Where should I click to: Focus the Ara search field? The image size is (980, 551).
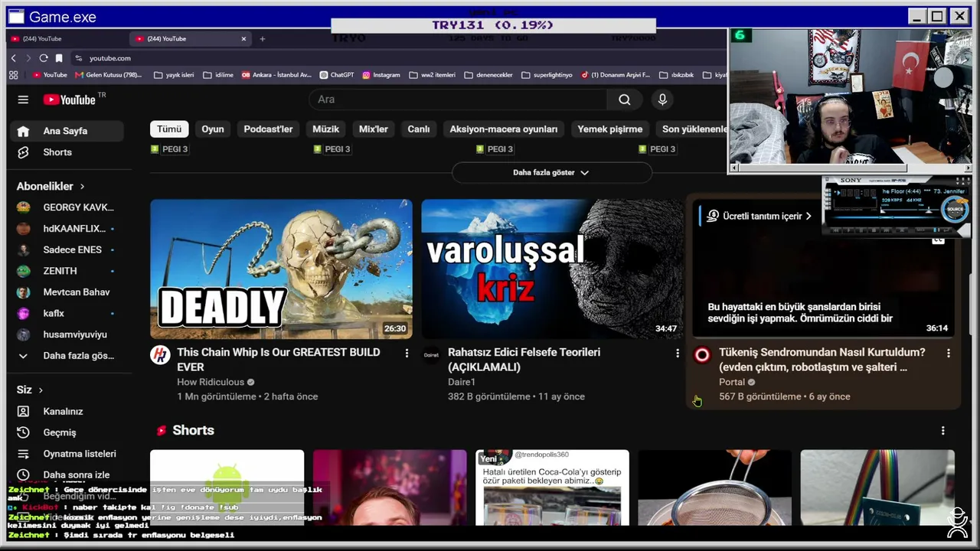point(458,99)
